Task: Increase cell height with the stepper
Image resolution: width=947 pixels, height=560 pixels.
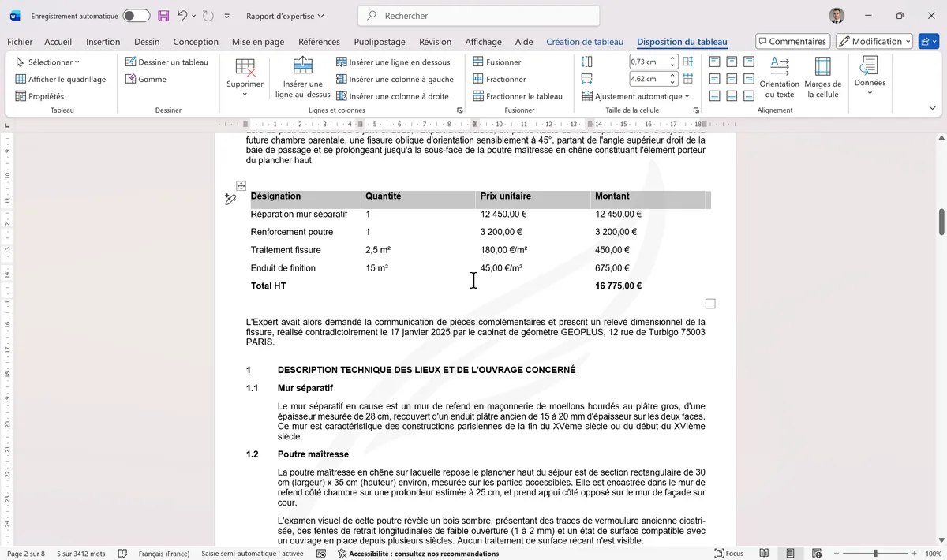Action: pyautogui.click(x=672, y=58)
